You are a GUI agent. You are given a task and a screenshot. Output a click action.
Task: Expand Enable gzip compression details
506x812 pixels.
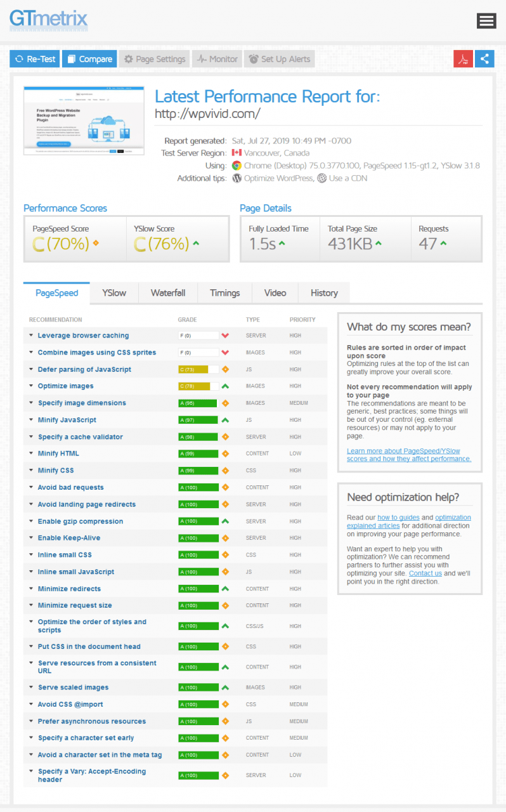(81, 521)
